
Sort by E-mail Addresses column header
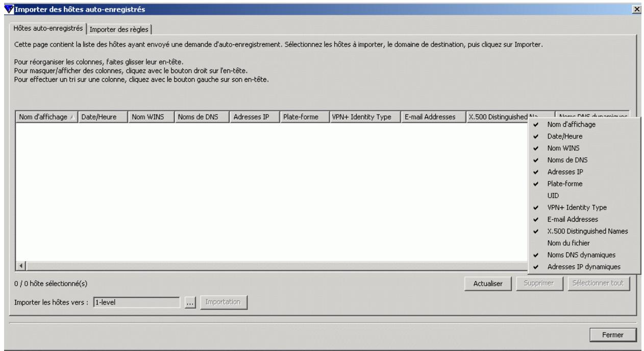pos(432,117)
